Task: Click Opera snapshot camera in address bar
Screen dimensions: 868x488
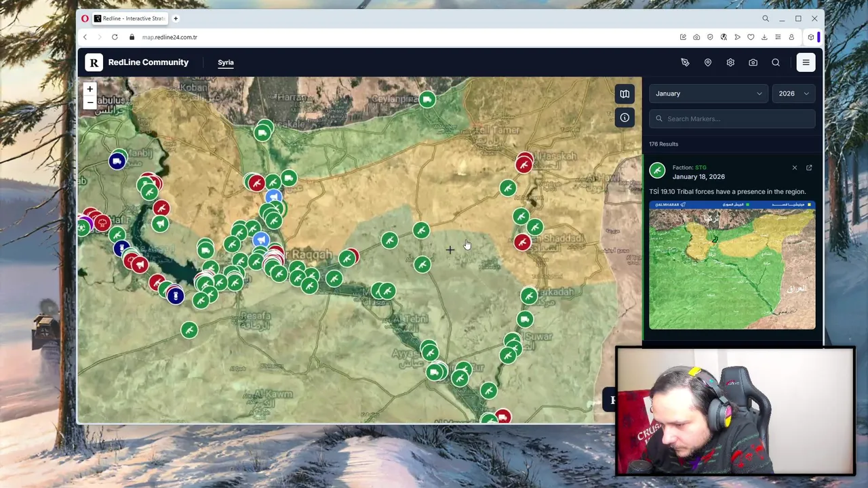Action: tap(696, 37)
